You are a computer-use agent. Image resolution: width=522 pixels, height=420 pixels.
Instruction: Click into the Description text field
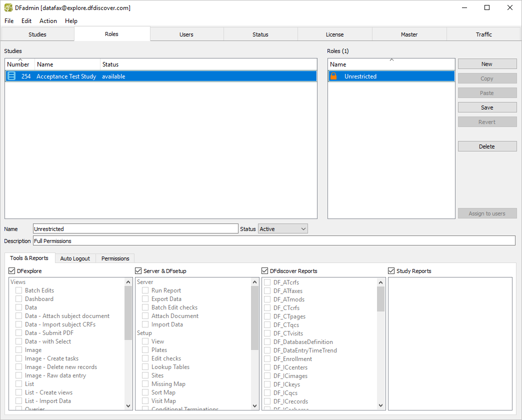274,241
